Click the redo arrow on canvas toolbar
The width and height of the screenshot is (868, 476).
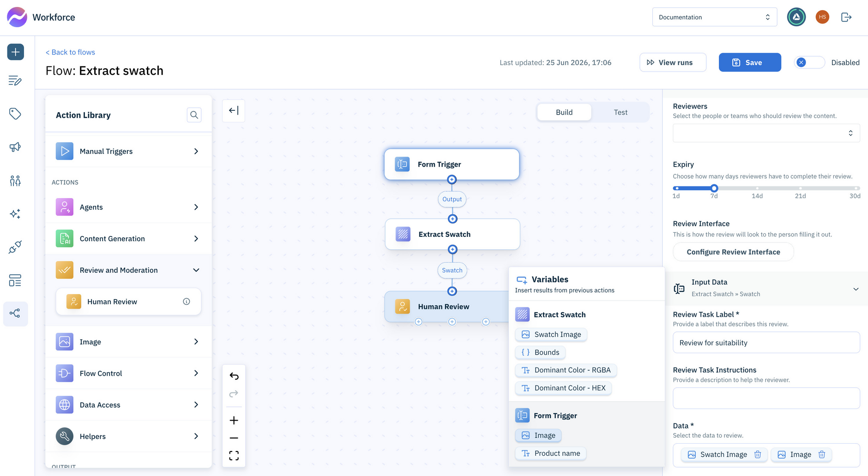coord(234,394)
